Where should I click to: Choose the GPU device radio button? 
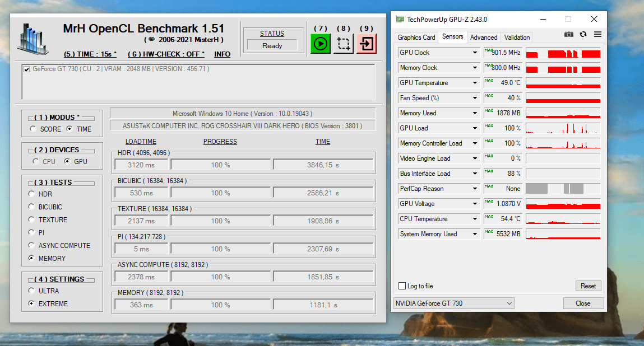(67, 161)
